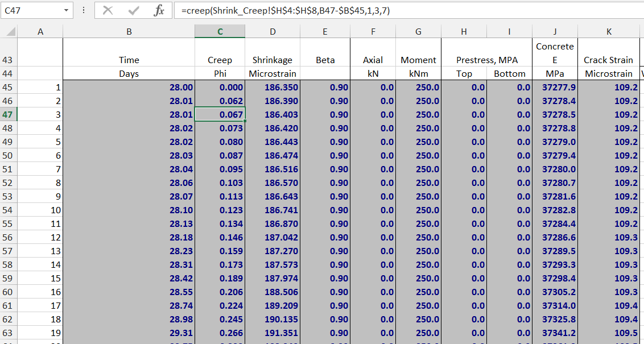Select cell with Concrete E value 37277.9
The image size is (644, 344).
click(555, 87)
